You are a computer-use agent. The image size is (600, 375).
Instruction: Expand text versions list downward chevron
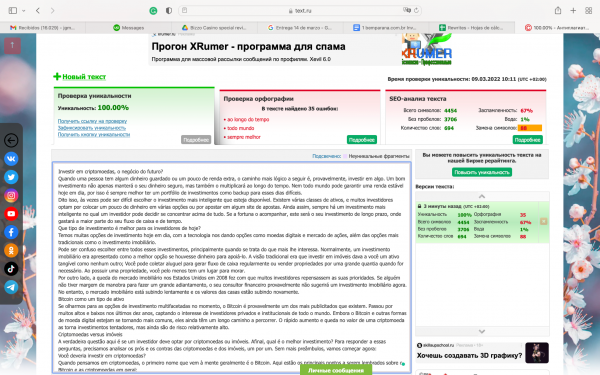click(x=482, y=331)
